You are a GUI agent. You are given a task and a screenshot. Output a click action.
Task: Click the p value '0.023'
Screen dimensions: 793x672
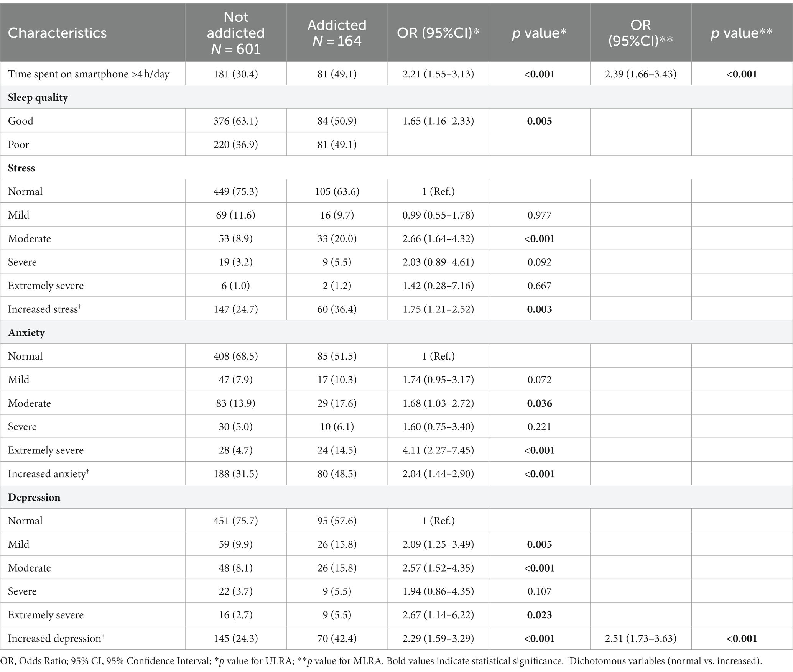(x=539, y=615)
